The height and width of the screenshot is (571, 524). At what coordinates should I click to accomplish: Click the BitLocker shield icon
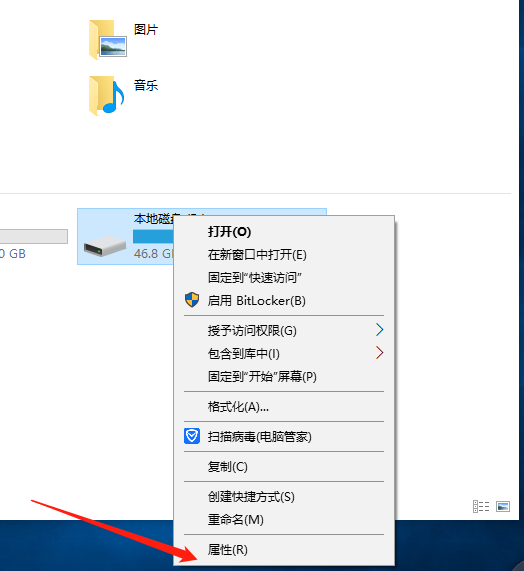192,300
